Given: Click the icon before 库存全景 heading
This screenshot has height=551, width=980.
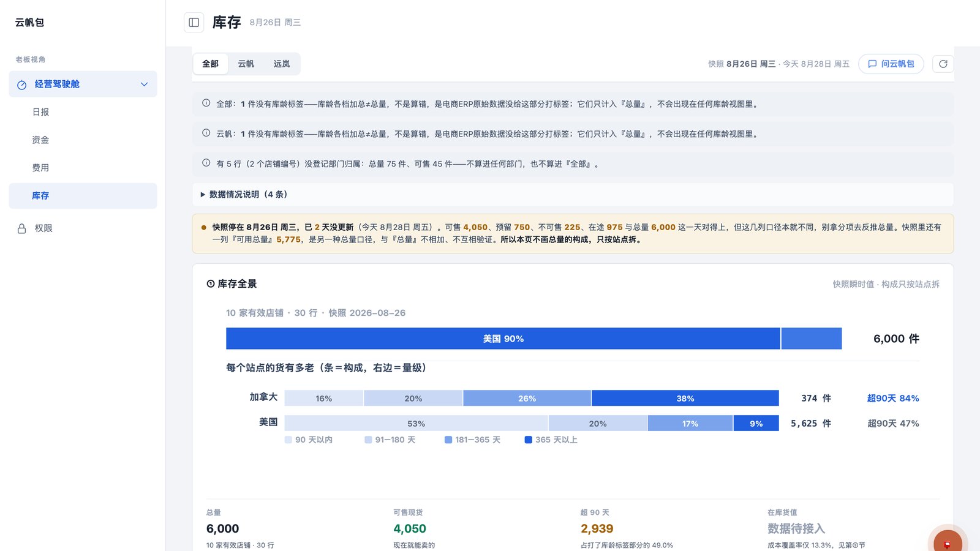Looking at the screenshot, I should [211, 284].
